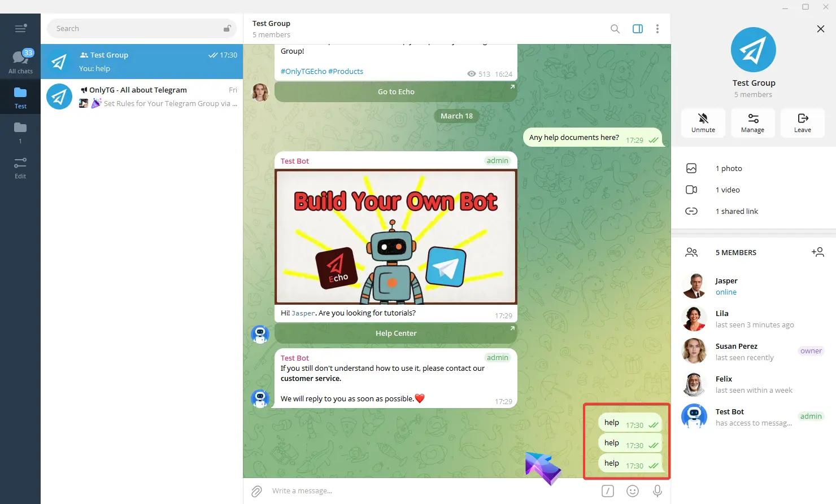The height and width of the screenshot is (504, 836).
Task: Select the Test folder tab
Action: (x=20, y=97)
